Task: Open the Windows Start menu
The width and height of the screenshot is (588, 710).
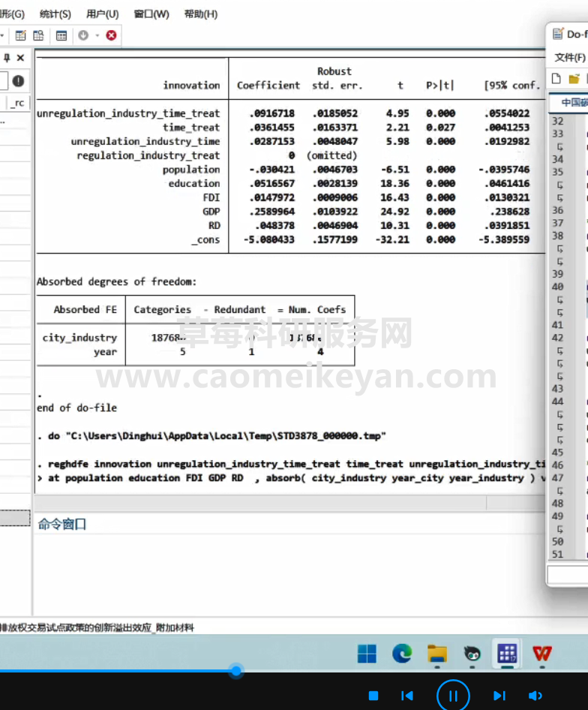Action: point(367,654)
